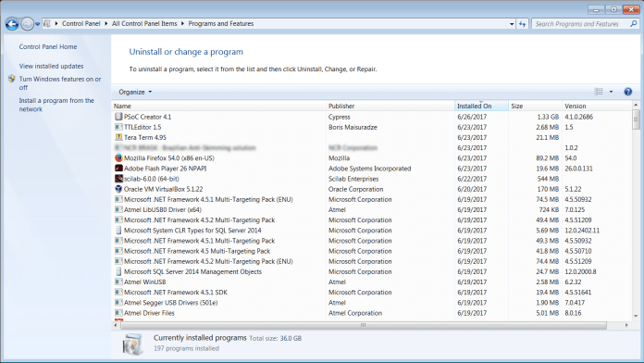Click the .NET Framework 4.5.1 SDK icon
Image resolution: width=644 pixels, height=363 pixels.
coord(118,293)
